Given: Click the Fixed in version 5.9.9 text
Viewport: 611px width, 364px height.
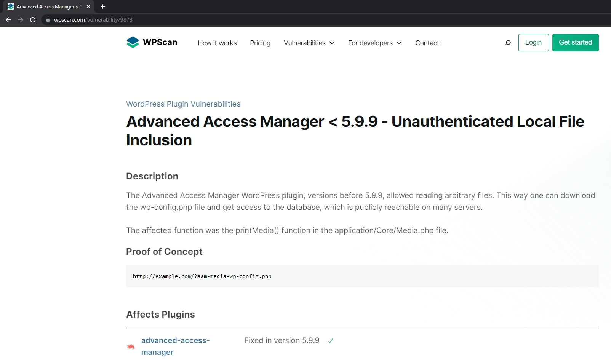Looking at the screenshot, I should pyautogui.click(x=282, y=341).
